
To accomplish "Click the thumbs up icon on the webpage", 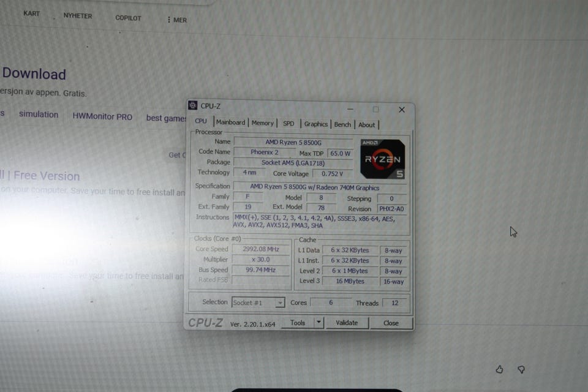I will coord(499,369).
